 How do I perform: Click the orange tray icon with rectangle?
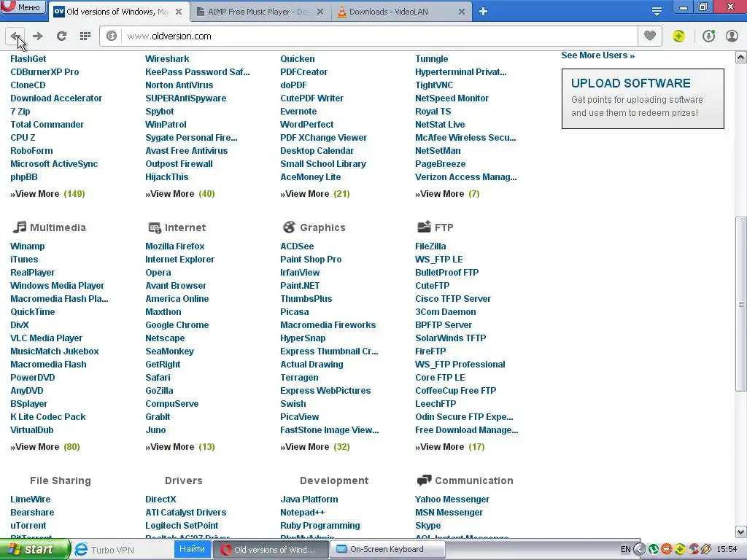tap(667, 550)
